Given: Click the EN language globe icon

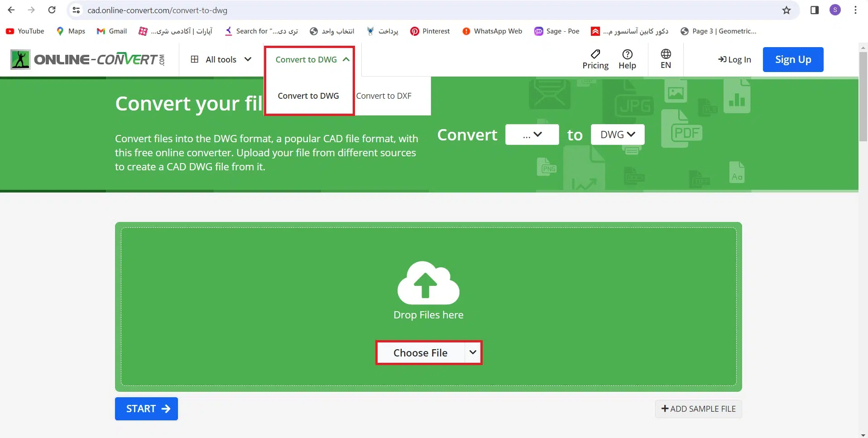Looking at the screenshot, I should coord(666,54).
